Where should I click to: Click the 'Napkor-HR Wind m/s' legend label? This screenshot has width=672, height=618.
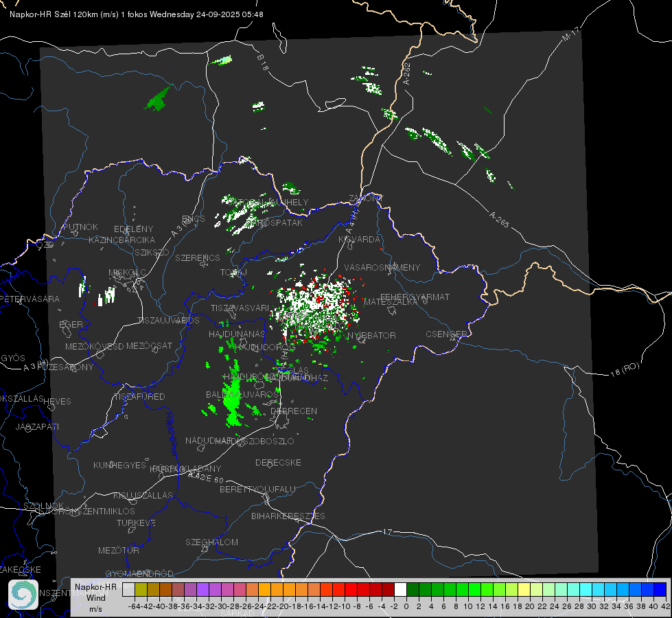pyautogui.click(x=95, y=597)
